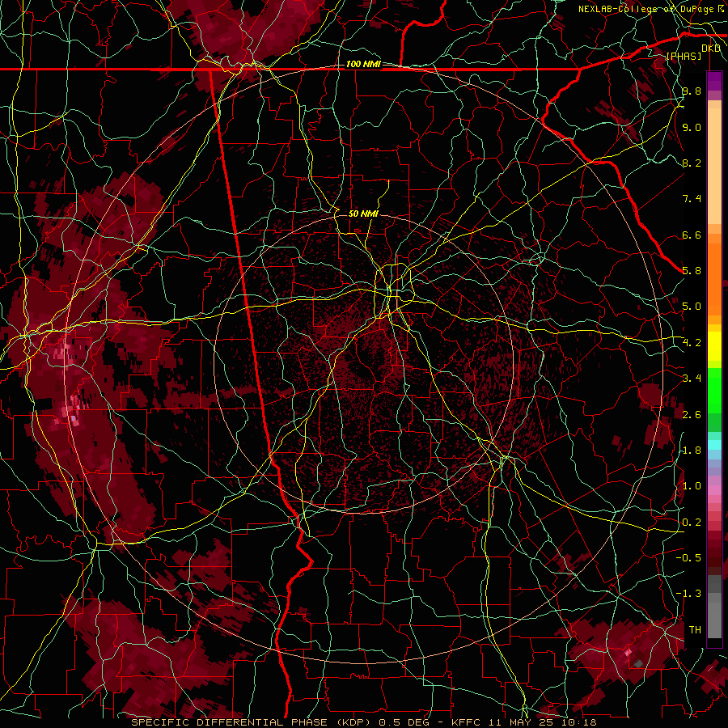Click the 4.2 value on the color scale
Screen dimensions: 728x728
coord(692,343)
